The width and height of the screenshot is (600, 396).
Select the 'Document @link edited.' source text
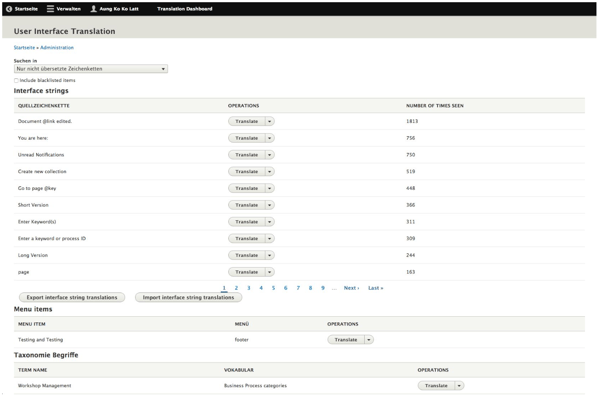(x=45, y=121)
